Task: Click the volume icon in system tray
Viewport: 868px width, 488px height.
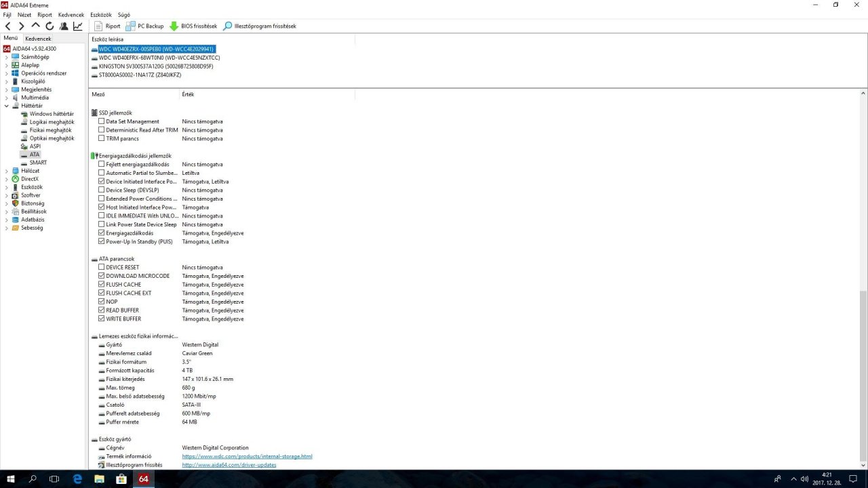Action: point(804,479)
